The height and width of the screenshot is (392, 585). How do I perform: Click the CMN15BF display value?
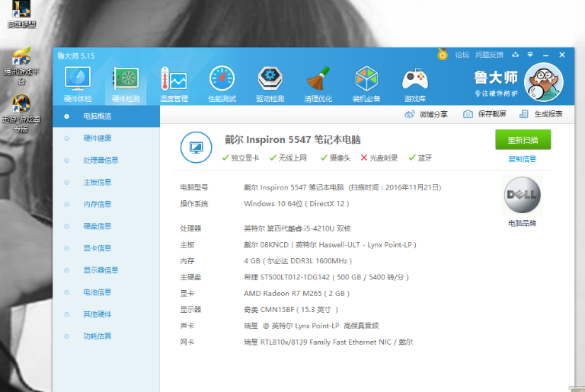click(x=291, y=310)
